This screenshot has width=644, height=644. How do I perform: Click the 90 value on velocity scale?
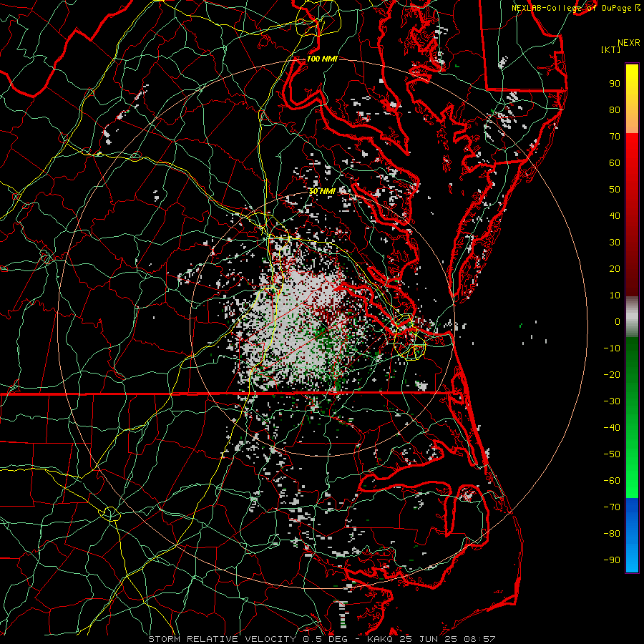point(615,84)
